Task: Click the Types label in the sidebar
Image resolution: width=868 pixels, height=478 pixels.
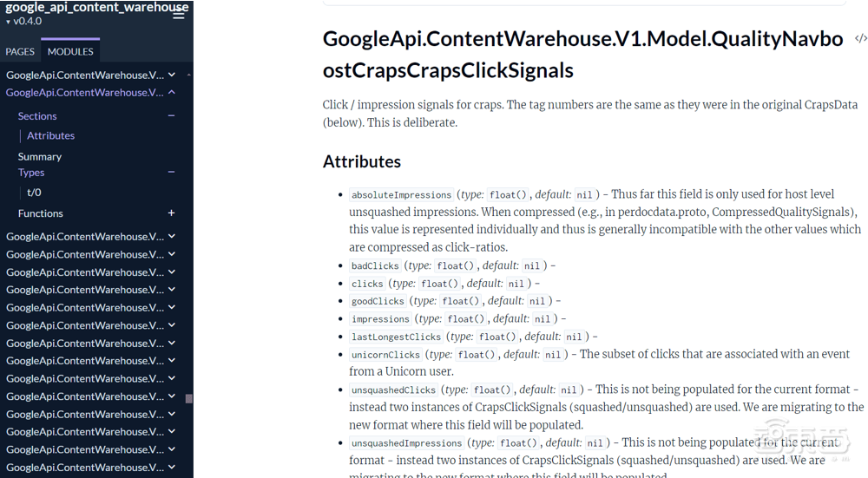Action: click(x=31, y=173)
